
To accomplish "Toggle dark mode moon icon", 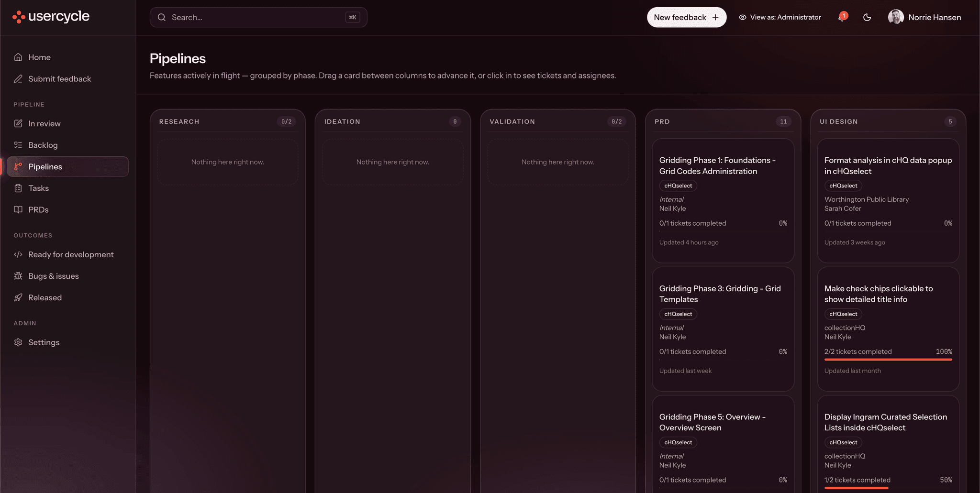I will [867, 18].
